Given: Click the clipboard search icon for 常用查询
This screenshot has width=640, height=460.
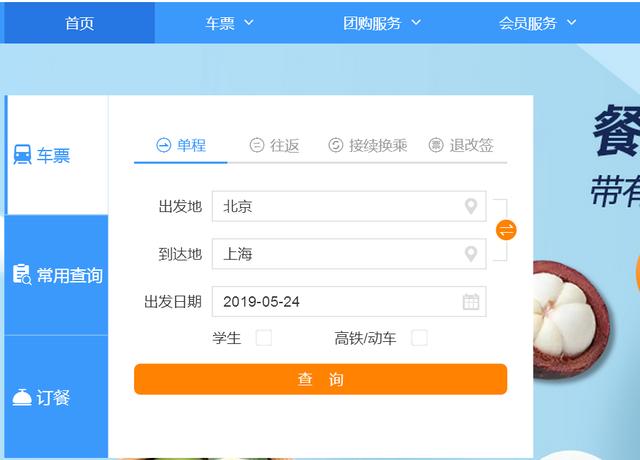Looking at the screenshot, I should click(22, 275).
